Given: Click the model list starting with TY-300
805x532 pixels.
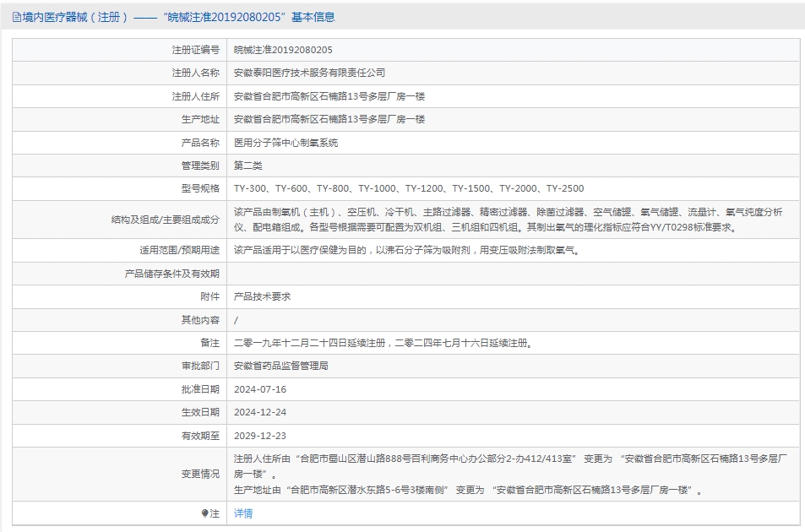Looking at the screenshot, I should [409, 188].
